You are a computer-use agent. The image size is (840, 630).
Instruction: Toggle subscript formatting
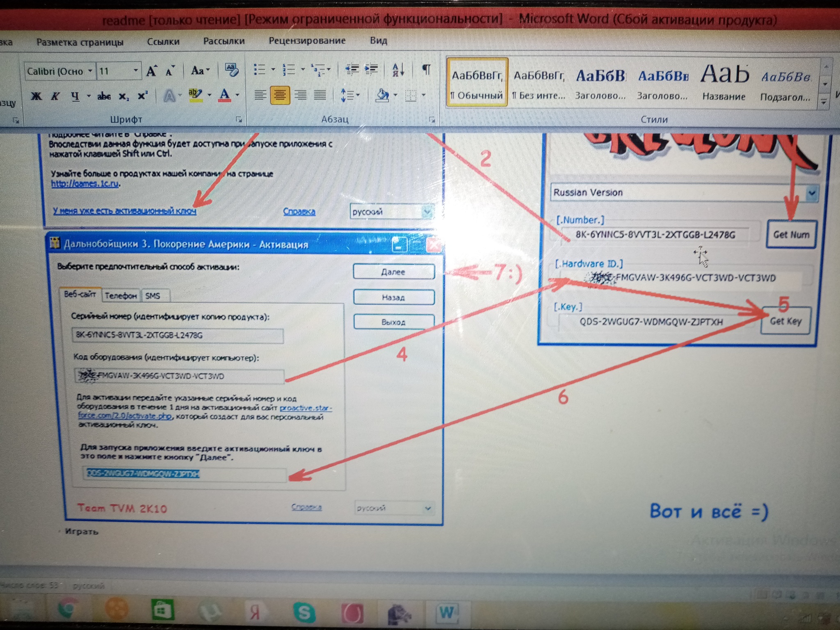123,96
